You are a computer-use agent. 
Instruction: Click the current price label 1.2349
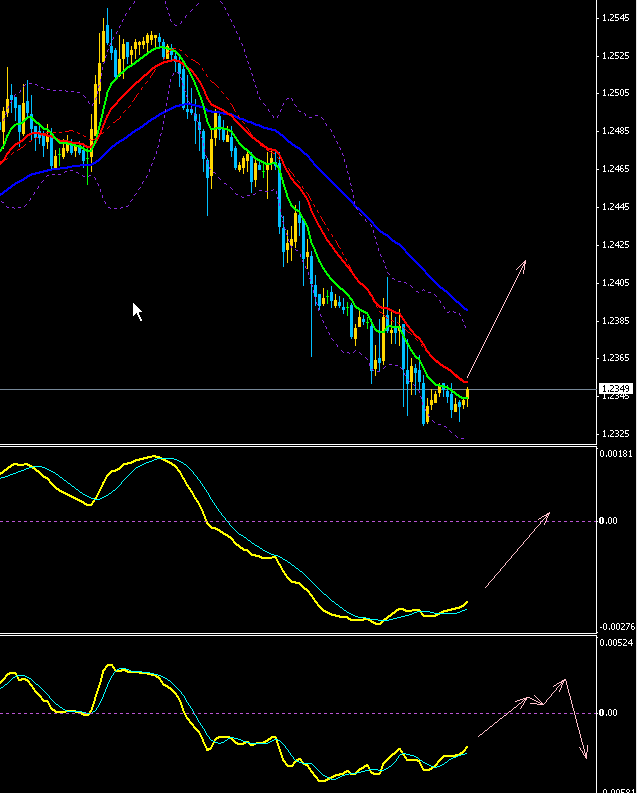pos(614,388)
